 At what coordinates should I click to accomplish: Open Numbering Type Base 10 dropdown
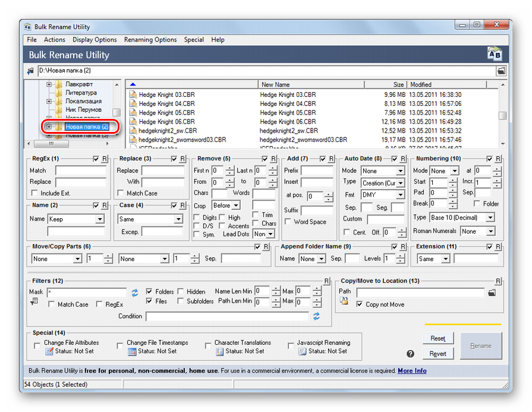[x=490, y=218]
